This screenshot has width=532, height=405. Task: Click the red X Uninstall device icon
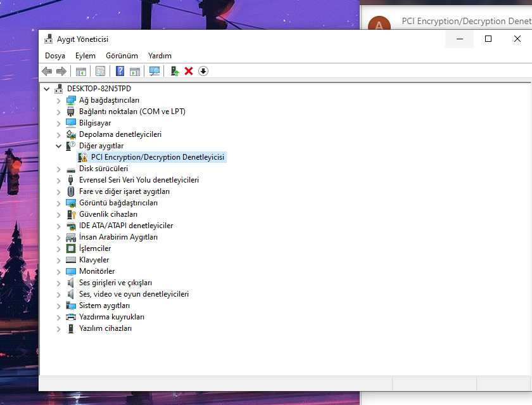[189, 71]
